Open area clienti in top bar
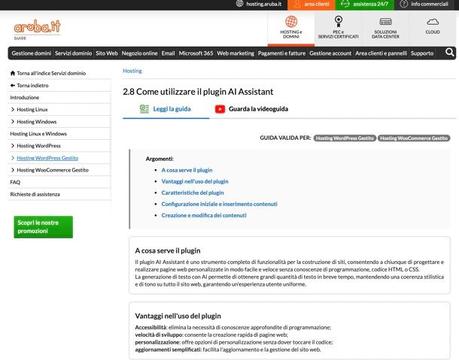The height and width of the screenshot is (364, 459). pyautogui.click(x=312, y=4)
